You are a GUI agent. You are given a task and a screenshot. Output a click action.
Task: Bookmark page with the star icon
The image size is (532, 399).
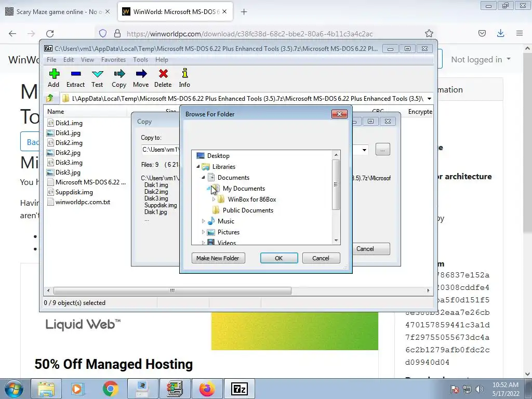pos(429,33)
